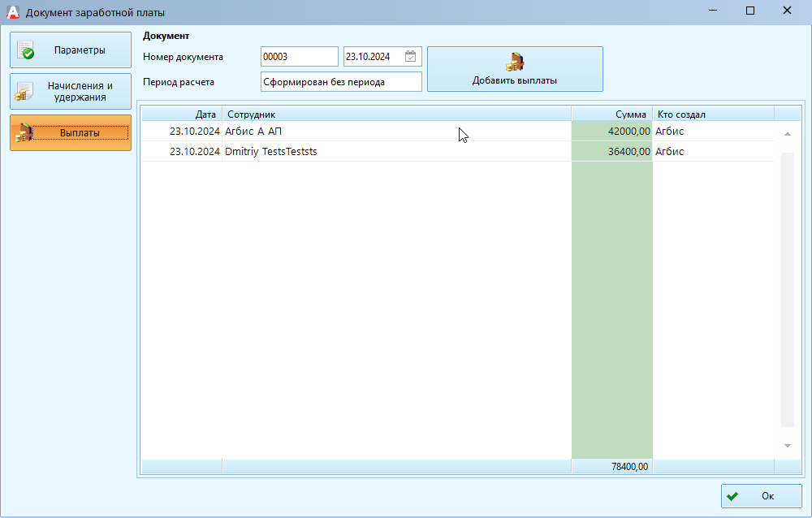Click the Добавить выплаты button
812x518 pixels.
click(x=515, y=69)
